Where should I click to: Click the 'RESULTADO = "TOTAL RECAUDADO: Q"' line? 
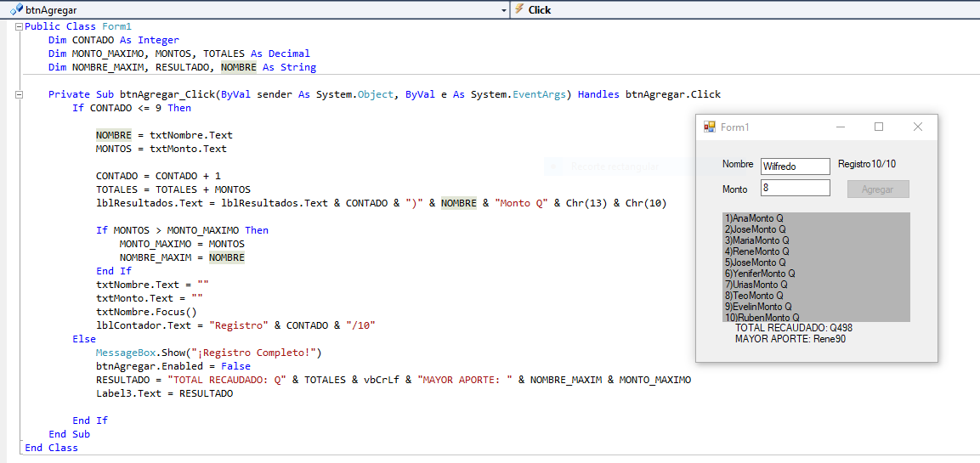tap(394, 380)
